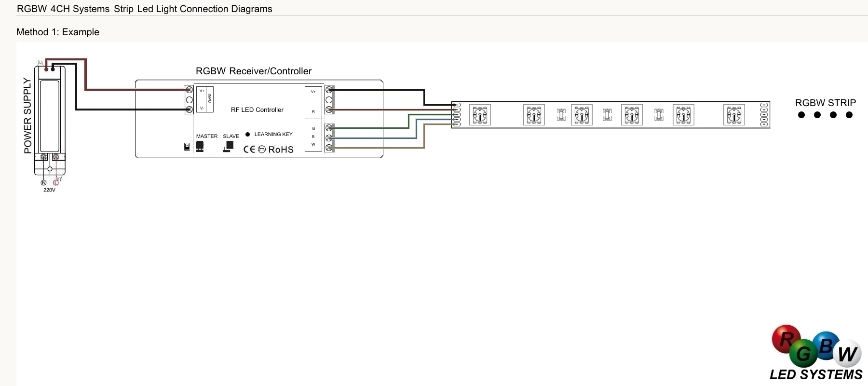
Task: Click the N neutral terminal symbol at 220V
Action: click(43, 182)
